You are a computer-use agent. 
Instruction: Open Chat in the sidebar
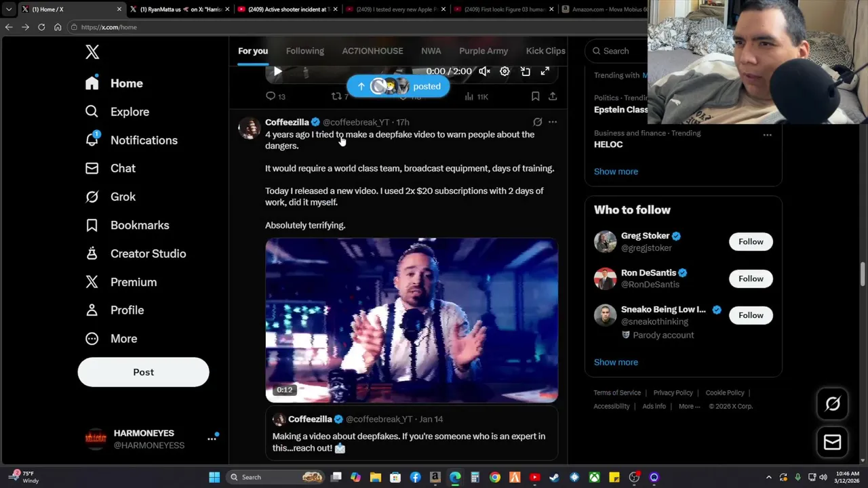[110, 168]
